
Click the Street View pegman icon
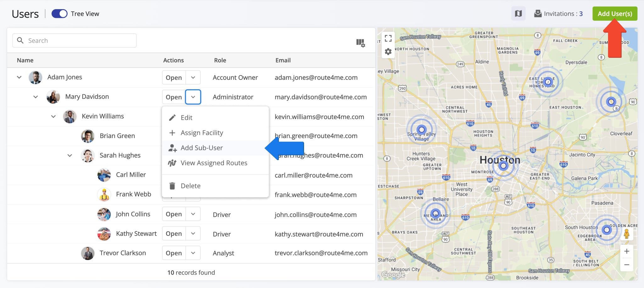point(626,234)
